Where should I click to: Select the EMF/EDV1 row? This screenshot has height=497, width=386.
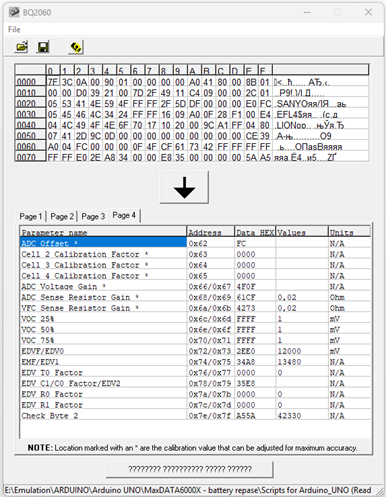195,362
